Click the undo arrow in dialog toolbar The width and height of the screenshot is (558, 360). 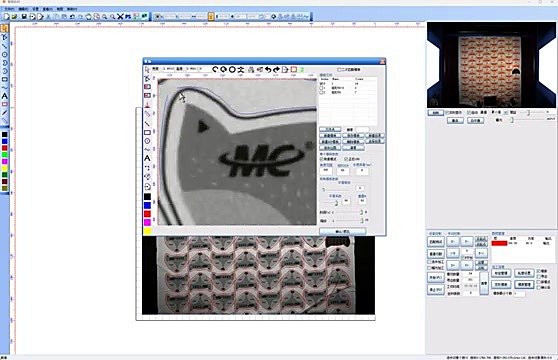268,69
